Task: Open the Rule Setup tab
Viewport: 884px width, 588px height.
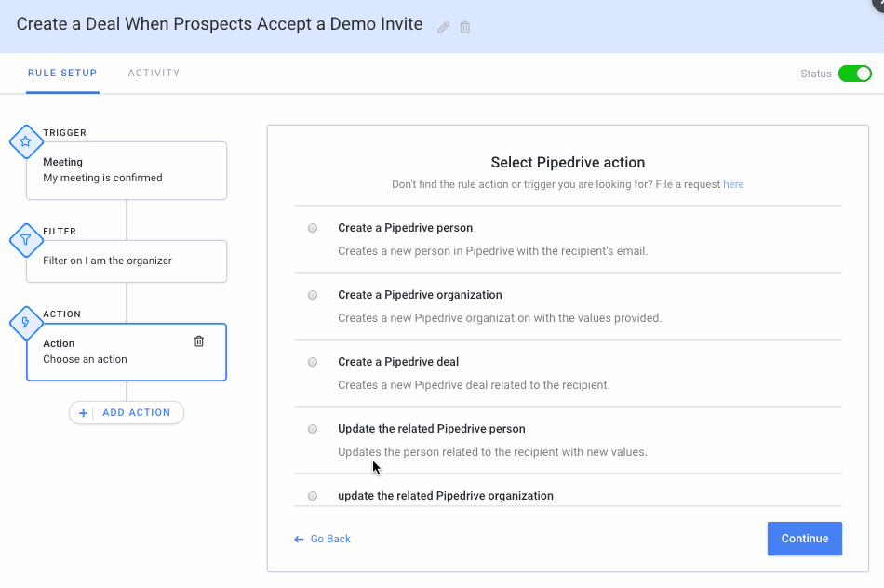Action: pyautogui.click(x=62, y=73)
